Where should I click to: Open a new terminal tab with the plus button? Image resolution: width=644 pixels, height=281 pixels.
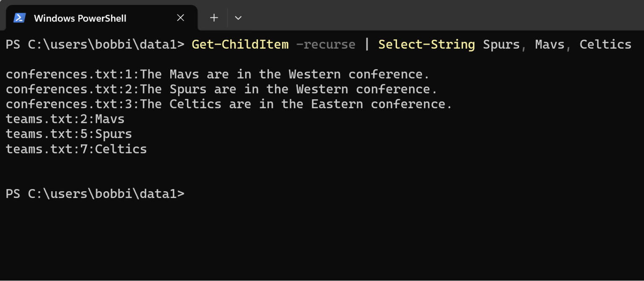pyautogui.click(x=214, y=18)
